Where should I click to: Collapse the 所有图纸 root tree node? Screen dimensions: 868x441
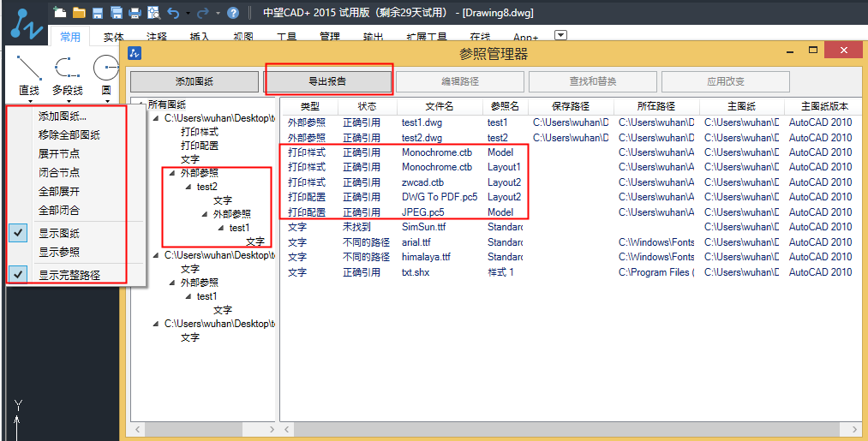141,104
